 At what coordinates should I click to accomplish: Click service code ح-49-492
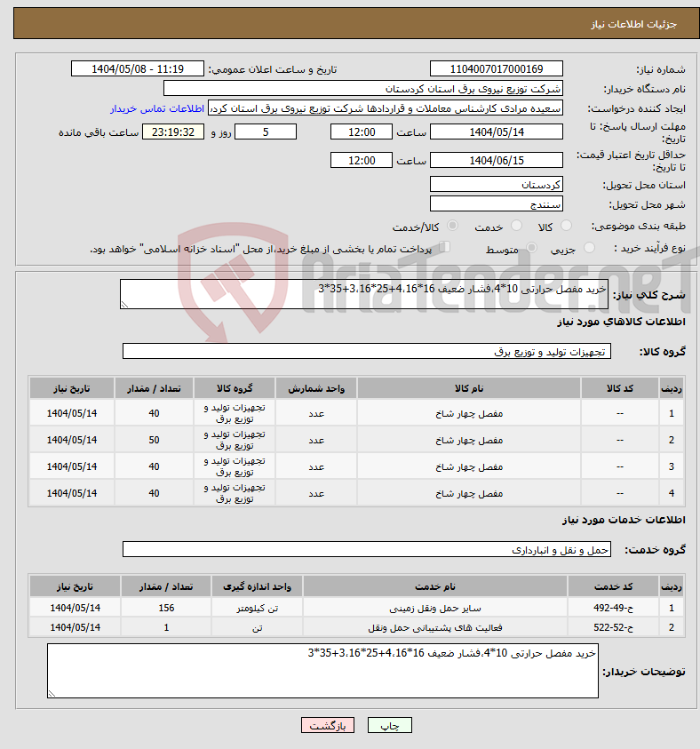click(x=613, y=608)
